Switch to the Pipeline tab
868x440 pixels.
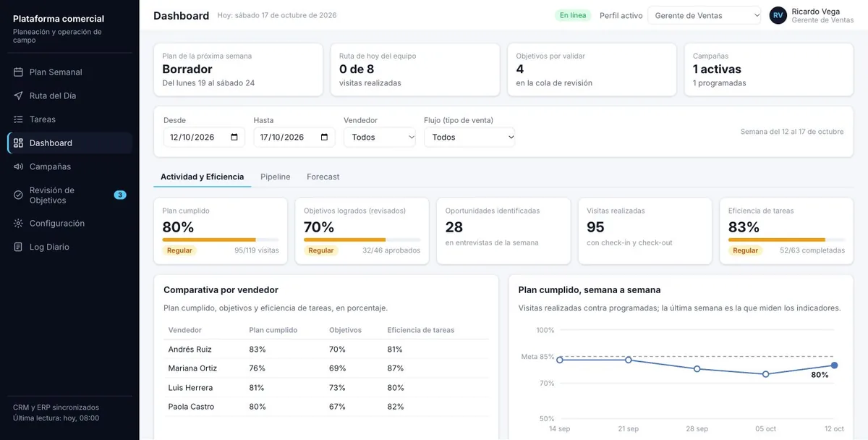pyautogui.click(x=276, y=177)
